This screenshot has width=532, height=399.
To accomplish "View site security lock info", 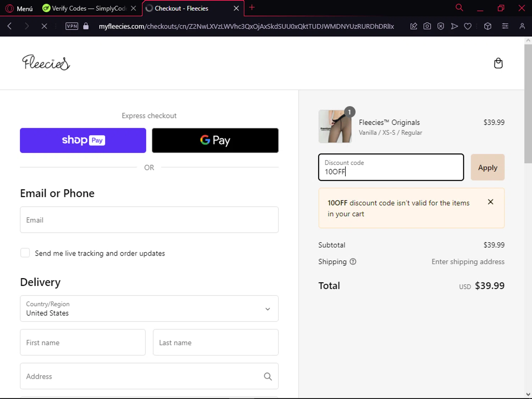I will [x=86, y=26].
